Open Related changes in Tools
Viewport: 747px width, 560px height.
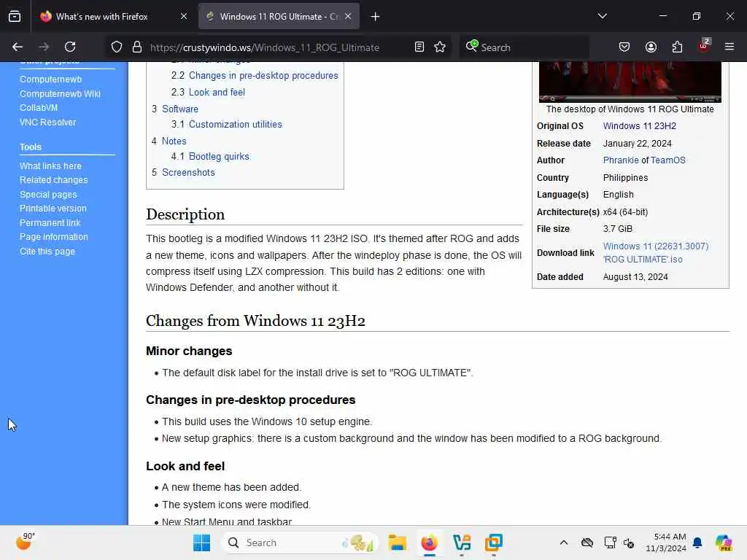[x=54, y=179]
